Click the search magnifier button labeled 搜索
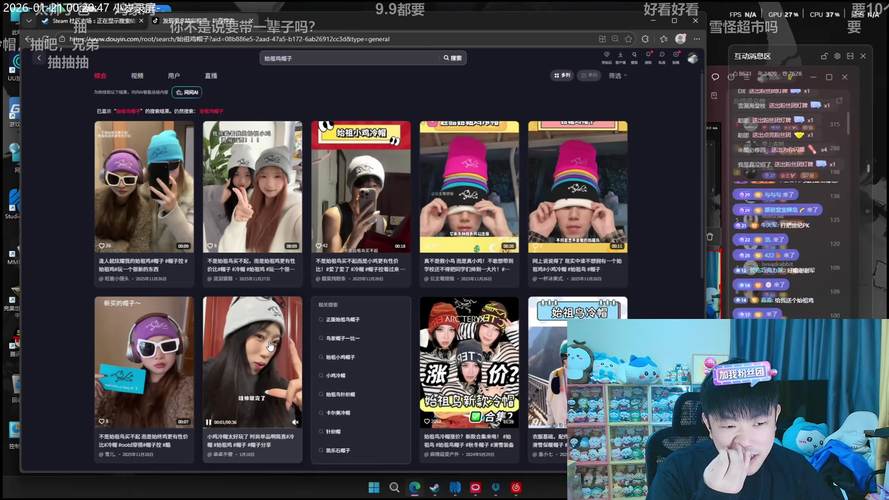889x500 pixels. click(x=454, y=58)
